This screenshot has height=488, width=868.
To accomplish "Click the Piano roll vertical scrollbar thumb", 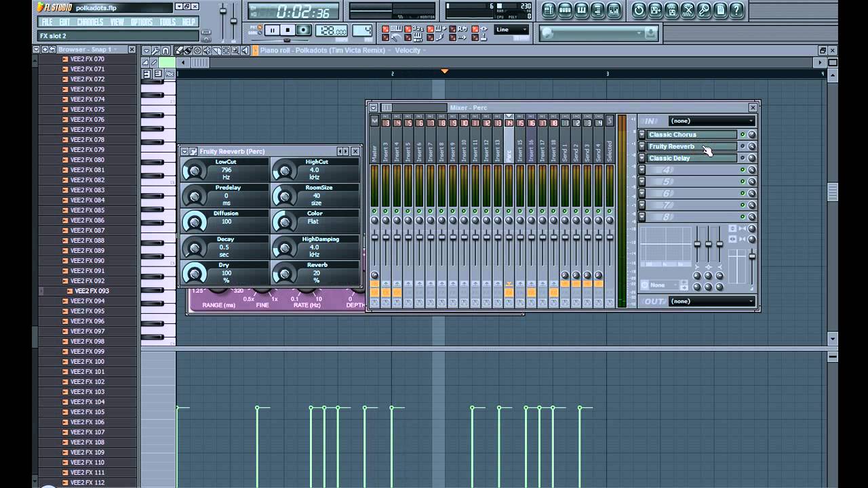I will click(x=833, y=192).
